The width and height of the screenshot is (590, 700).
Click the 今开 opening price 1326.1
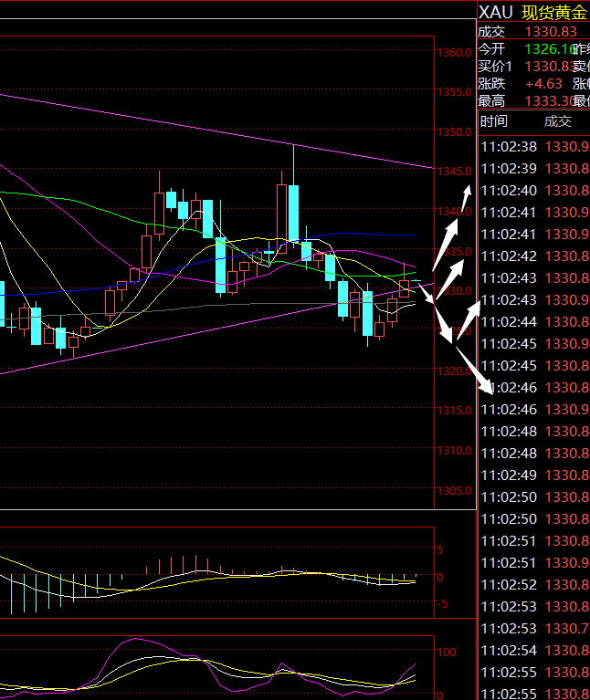click(x=551, y=48)
